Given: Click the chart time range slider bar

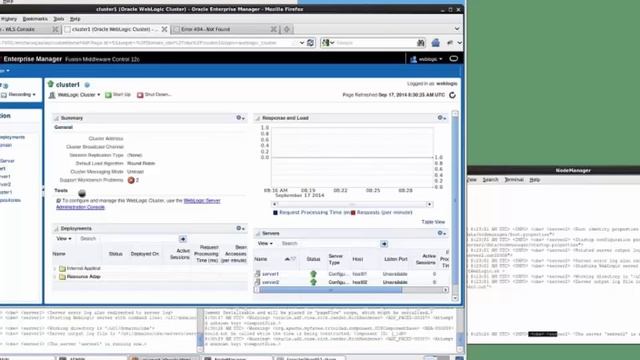Looking at the screenshot, I should pos(352,204).
